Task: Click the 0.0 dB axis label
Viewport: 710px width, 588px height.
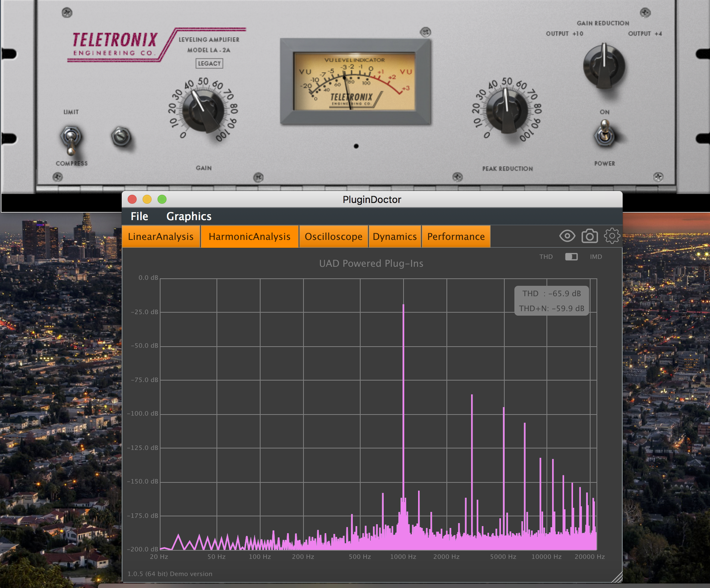Action: (149, 278)
